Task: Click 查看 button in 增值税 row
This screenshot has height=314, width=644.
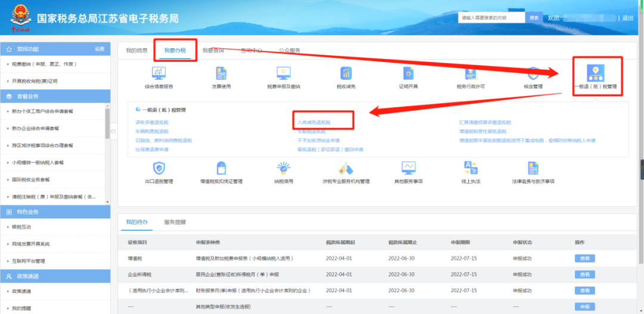Action: 584,259
